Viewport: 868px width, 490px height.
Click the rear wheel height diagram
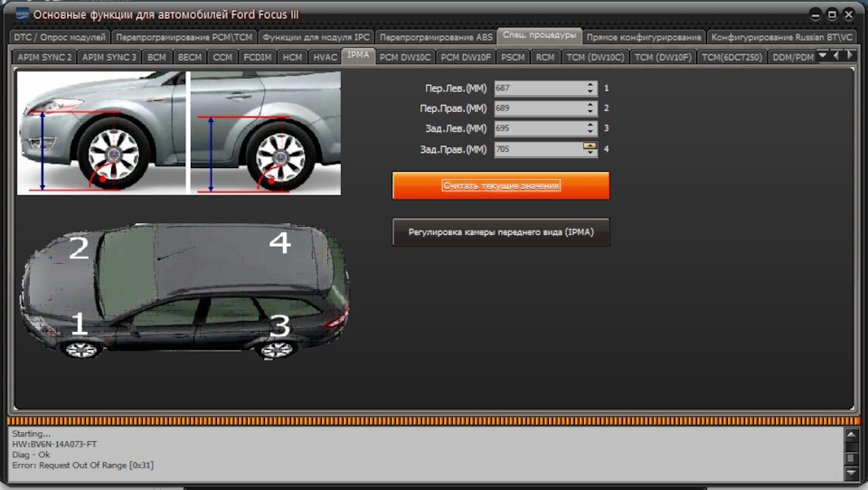click(x=266, y=133)
